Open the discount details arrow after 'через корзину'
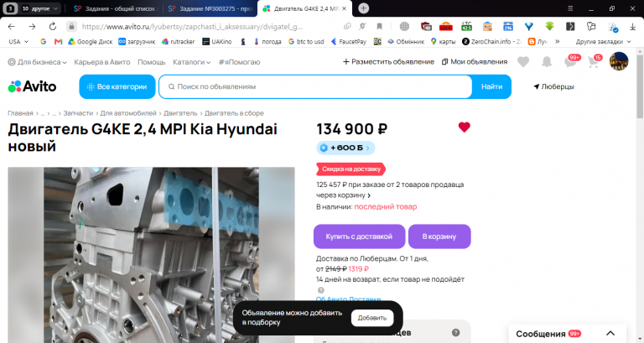644x343 pixels. click(x=369, y=195)
